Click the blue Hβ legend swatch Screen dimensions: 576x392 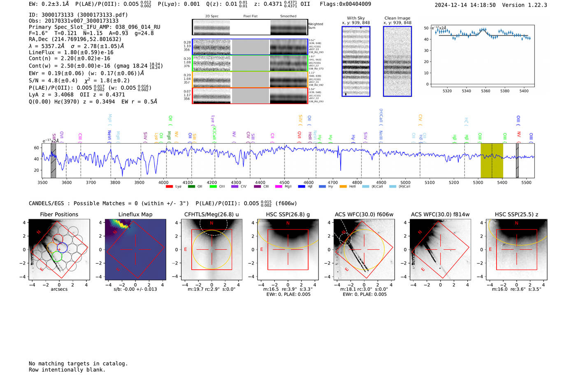[302, 187]
